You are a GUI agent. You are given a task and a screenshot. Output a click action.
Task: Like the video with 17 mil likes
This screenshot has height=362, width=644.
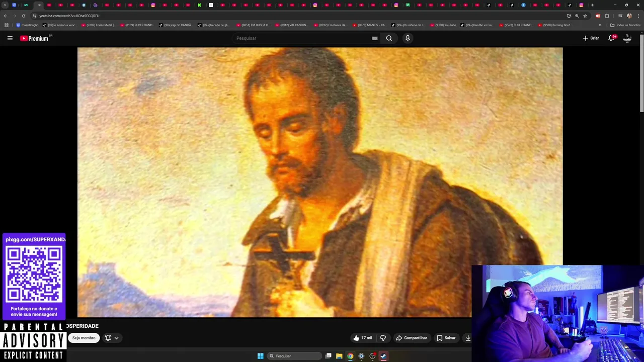363,338
